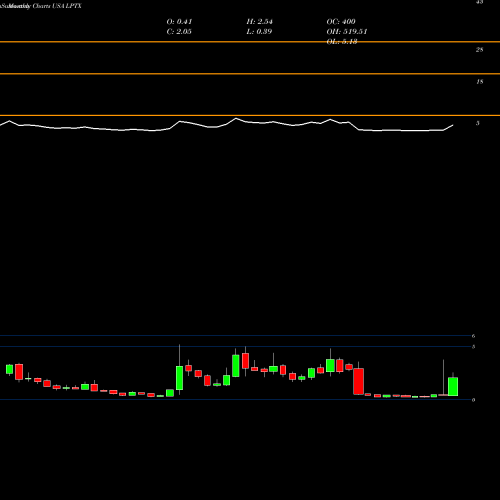Select the first green candle at far left
This screenshot has width=500, height=500.
(x=9, y=369)
